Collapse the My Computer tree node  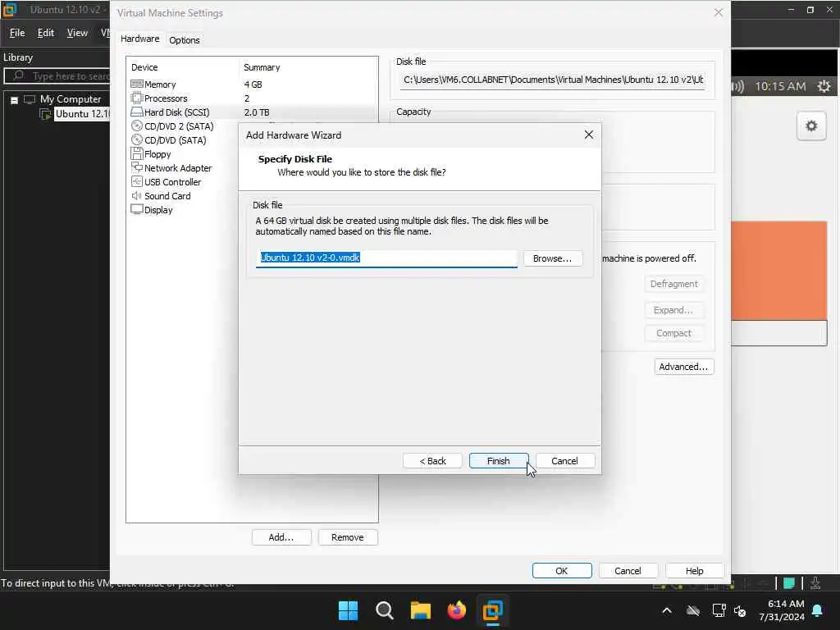pyautogui.click(x=15, y=99)
